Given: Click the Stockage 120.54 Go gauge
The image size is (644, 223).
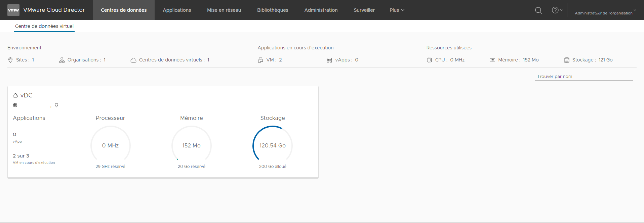Looking at the screenshot, I should click(273, 145).
